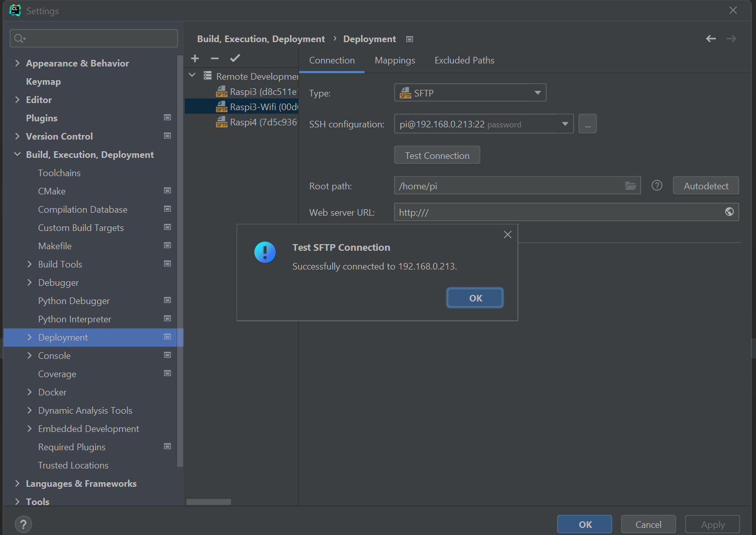Screen dimensions: 756x535
Task: Open Web server URL globe icon
Action: (x=729, y=212)
